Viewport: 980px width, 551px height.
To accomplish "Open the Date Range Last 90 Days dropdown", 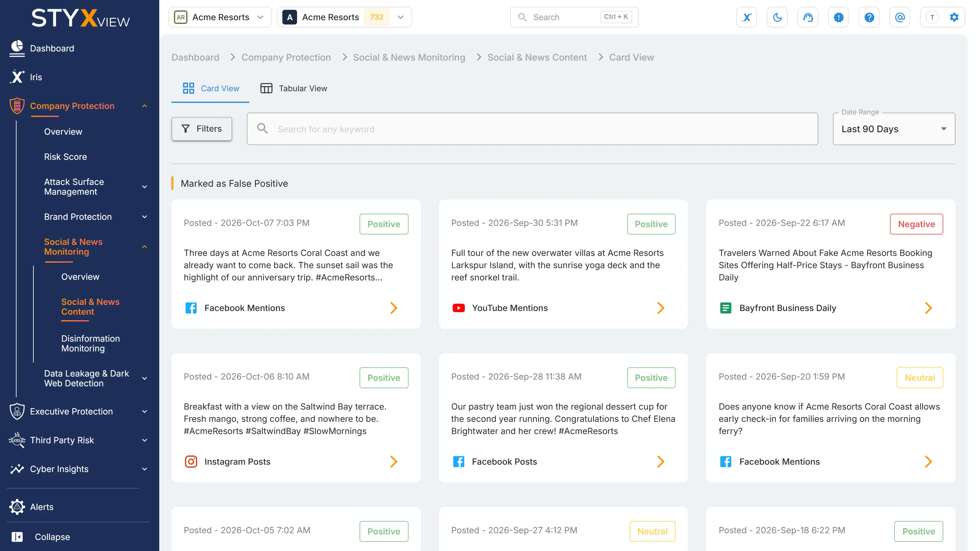I will coord(894,129).
